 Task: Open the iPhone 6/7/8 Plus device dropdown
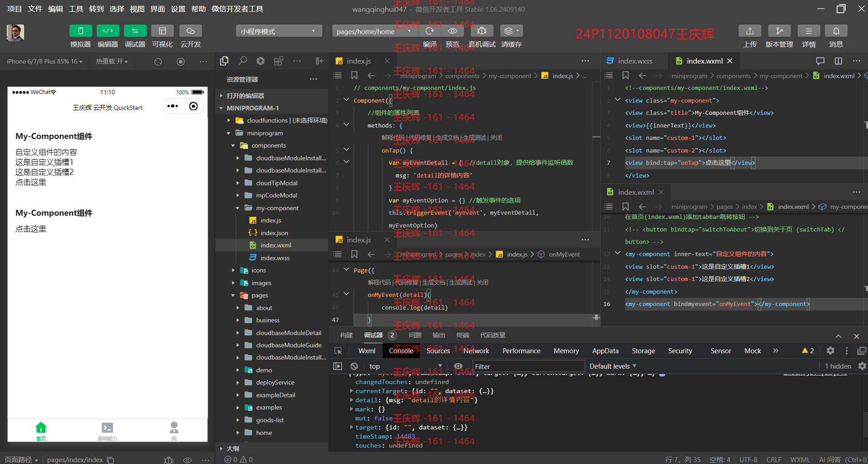pyautogui.click(x=44, y=61)
